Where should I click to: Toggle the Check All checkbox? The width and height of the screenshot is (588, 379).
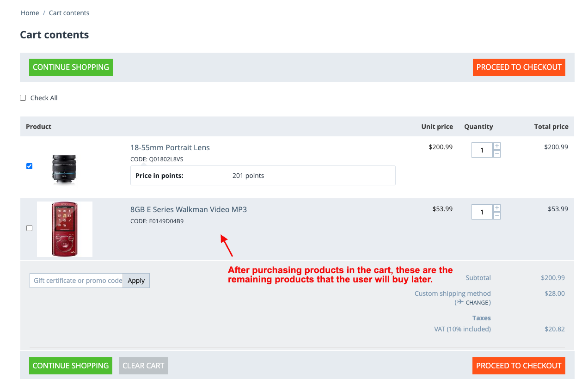click(23, 98)
